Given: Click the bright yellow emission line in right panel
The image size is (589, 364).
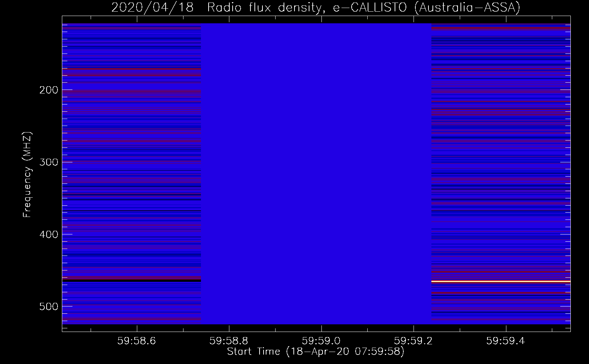Looking at the screenshot, I should click(501, 281).
